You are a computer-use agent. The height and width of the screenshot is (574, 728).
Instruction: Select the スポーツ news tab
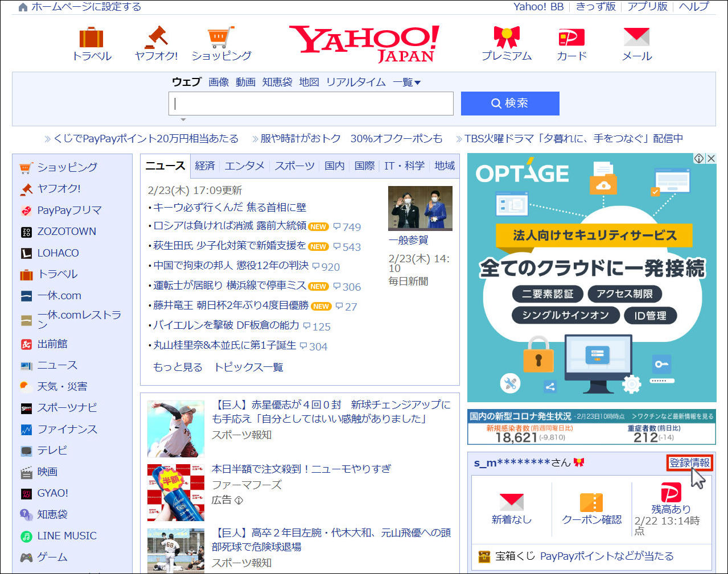[x=294, y=166]
